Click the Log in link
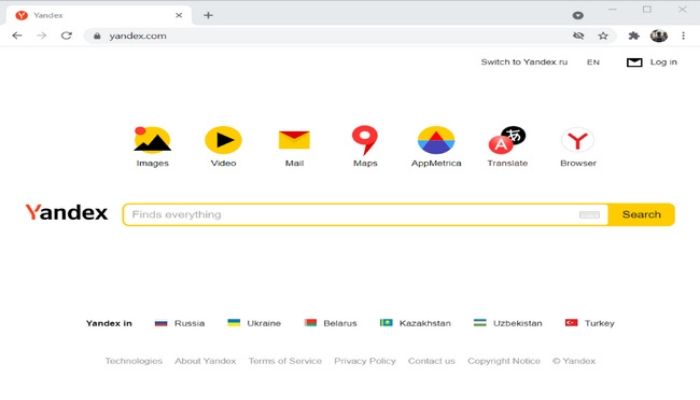This screenshot has height=400, width=700. [x=663, y=62]
